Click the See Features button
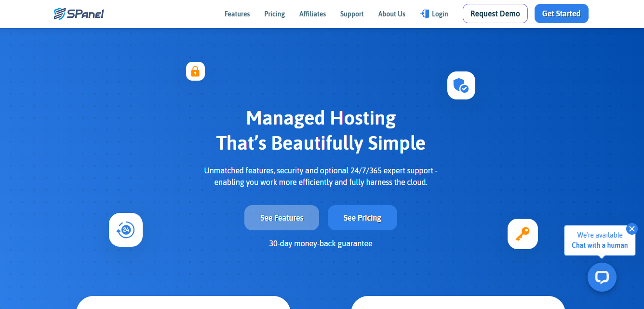 click(x=282, y=218)
